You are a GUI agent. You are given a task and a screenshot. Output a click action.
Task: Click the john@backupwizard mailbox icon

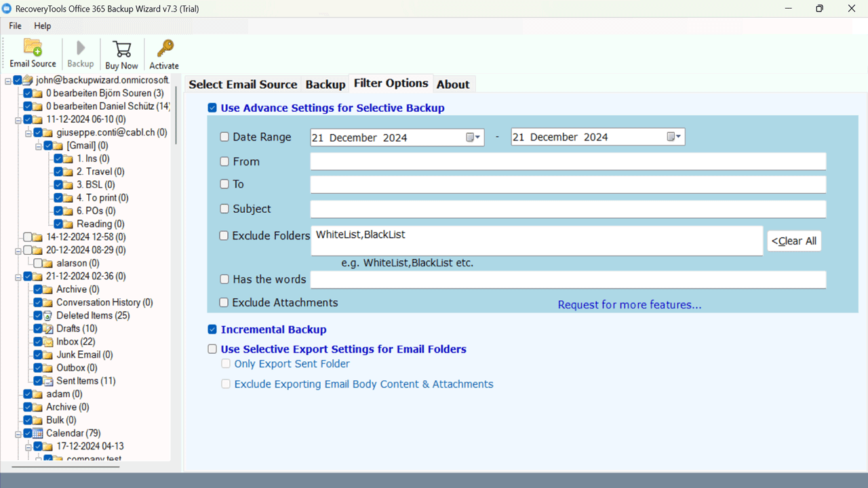(x=28, y=80)
